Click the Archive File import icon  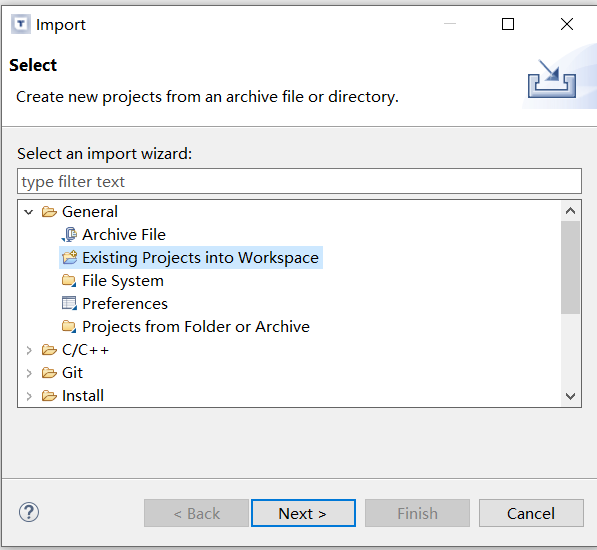click(x=69, y=234)
